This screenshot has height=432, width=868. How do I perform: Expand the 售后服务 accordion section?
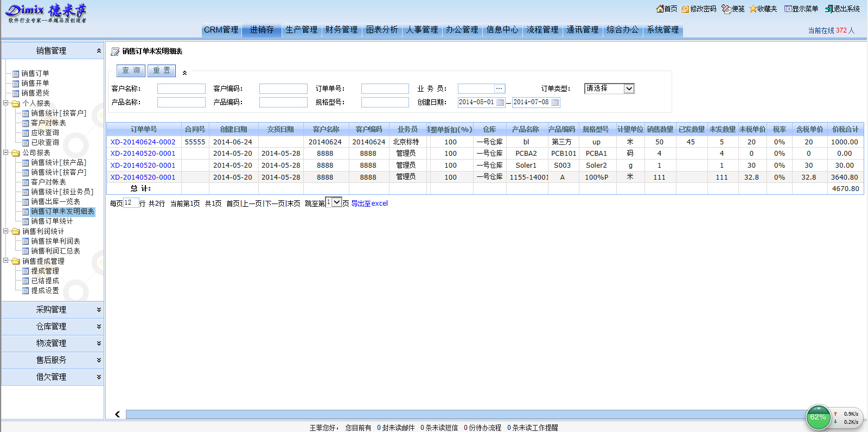pyautogui.click(x=52, y=360)
